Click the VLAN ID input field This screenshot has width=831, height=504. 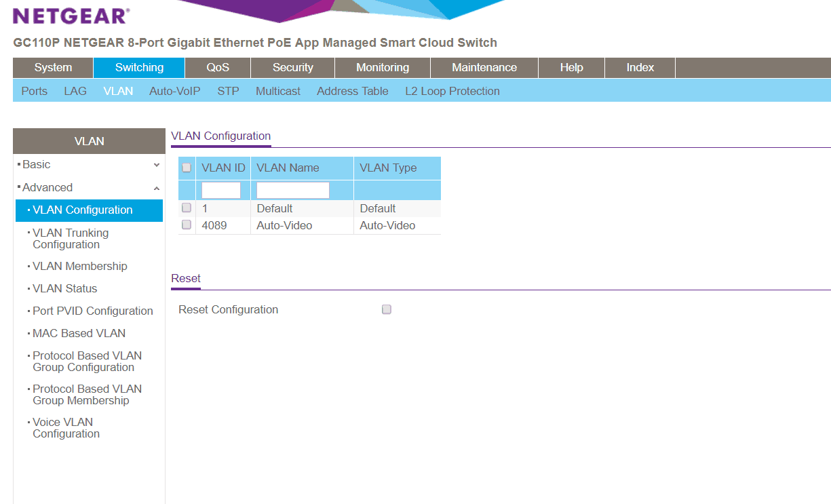221,191
